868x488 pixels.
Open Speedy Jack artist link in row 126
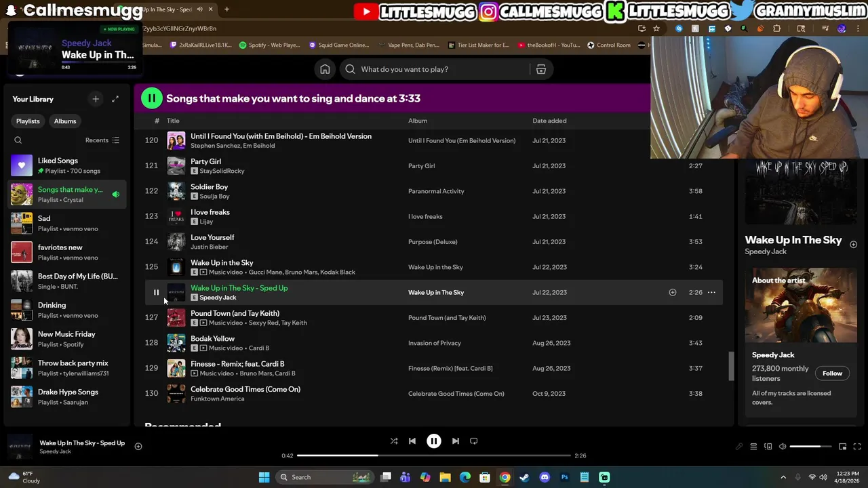click(218, 298)
